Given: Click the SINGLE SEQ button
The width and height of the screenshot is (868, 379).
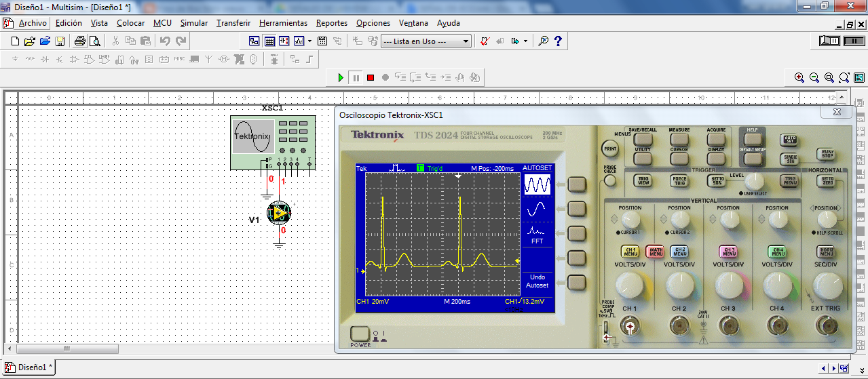Looking at the screenshot, I should (x=790, y=159).
